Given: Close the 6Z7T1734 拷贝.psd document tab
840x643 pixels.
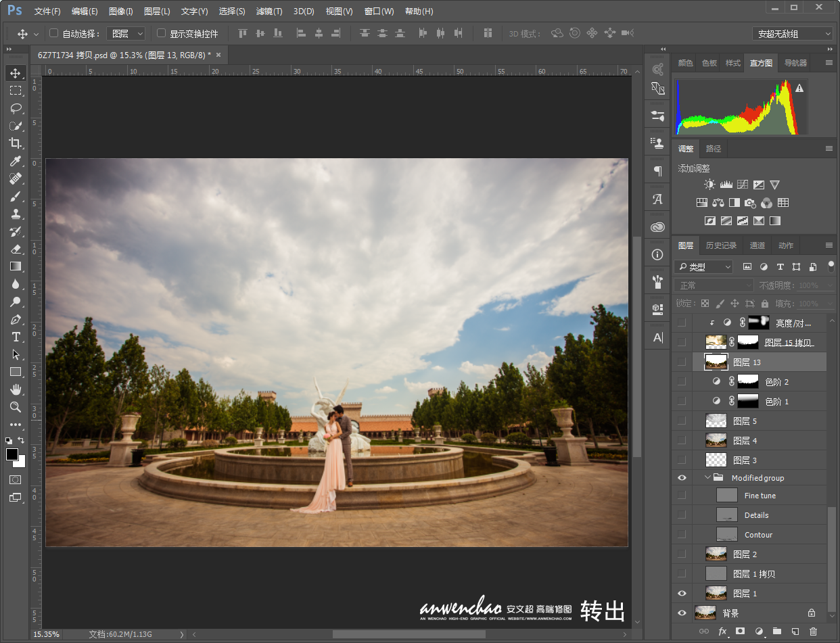Looking at the screenshot, I should click(x=219, y=55).
